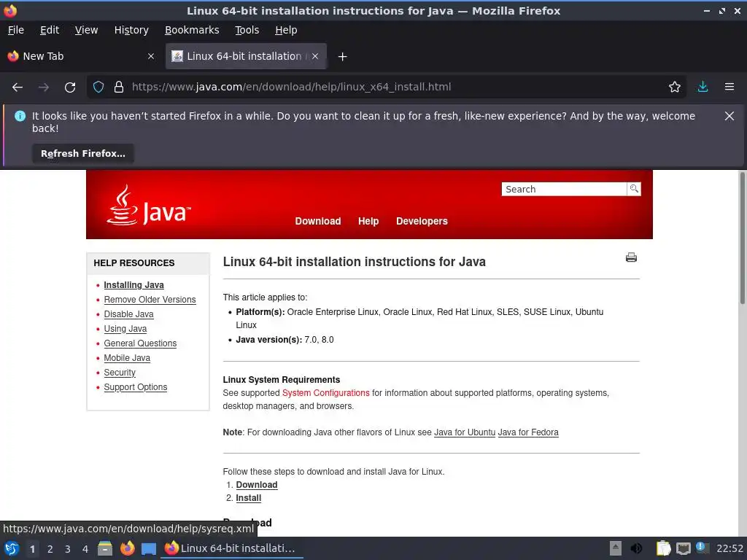Open the Installing Java sidebar link
This screenshot has height=560, width=747.
click(x=134, y=285)
